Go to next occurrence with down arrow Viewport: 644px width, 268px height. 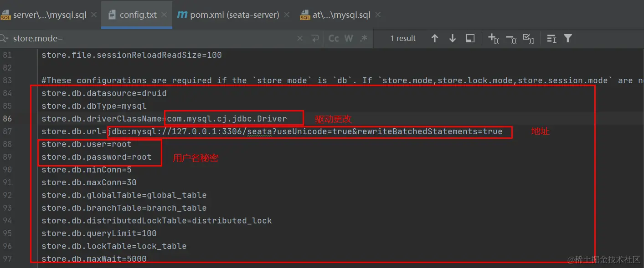click(452, 39)
